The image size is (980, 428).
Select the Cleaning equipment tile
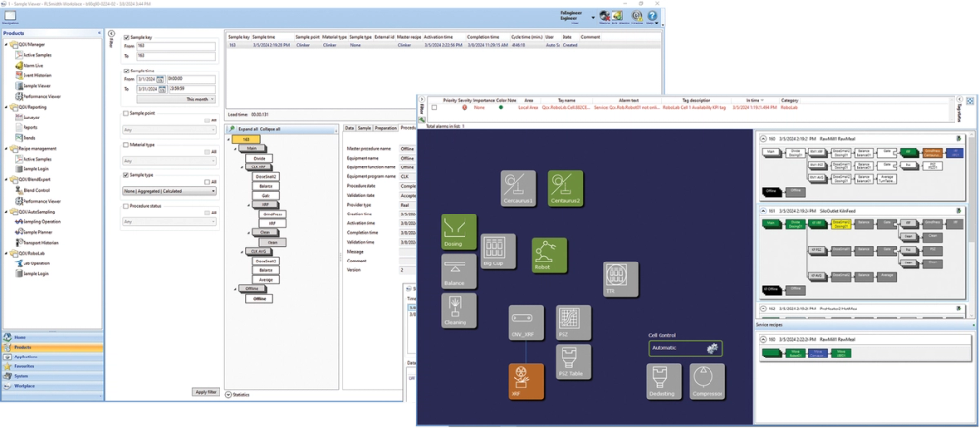[x=459, y=310]
